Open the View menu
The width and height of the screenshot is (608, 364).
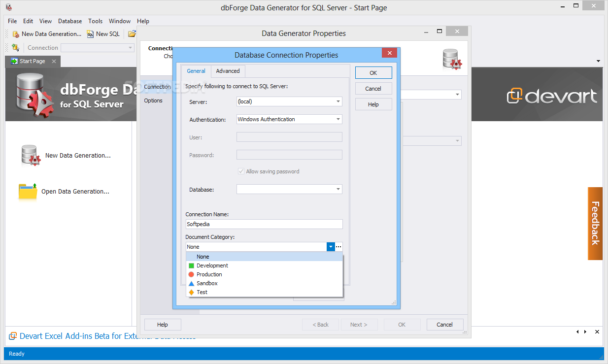45,21
